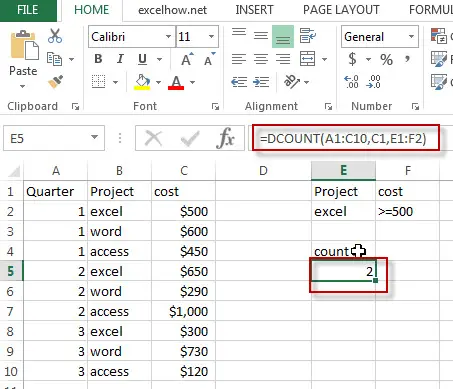Image resolution: width=453 pixels, height=389 pixels.
Task: Open Number group dialog launcher
Action: [415, 107]
